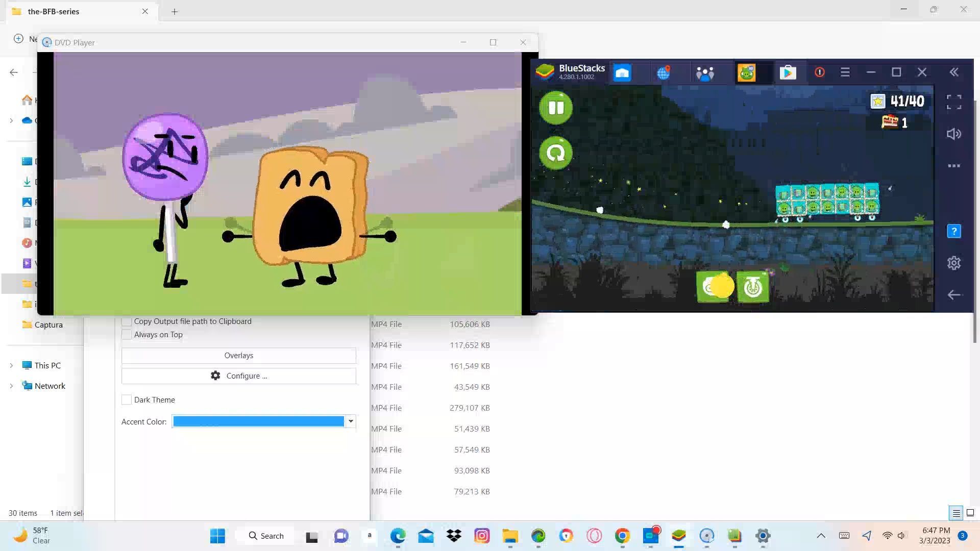Check Copy Output file path to Clipboard
The image size is (980, 551).
click(x=127, y=321)
